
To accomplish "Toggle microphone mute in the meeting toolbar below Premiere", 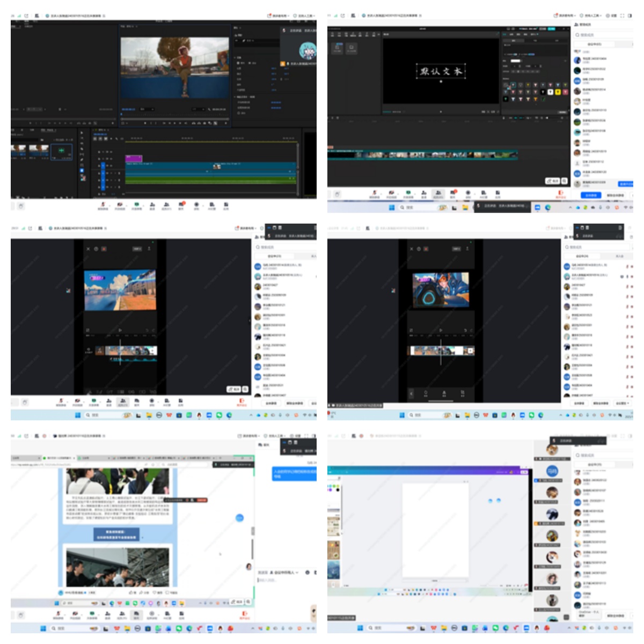I will point(103,205).
